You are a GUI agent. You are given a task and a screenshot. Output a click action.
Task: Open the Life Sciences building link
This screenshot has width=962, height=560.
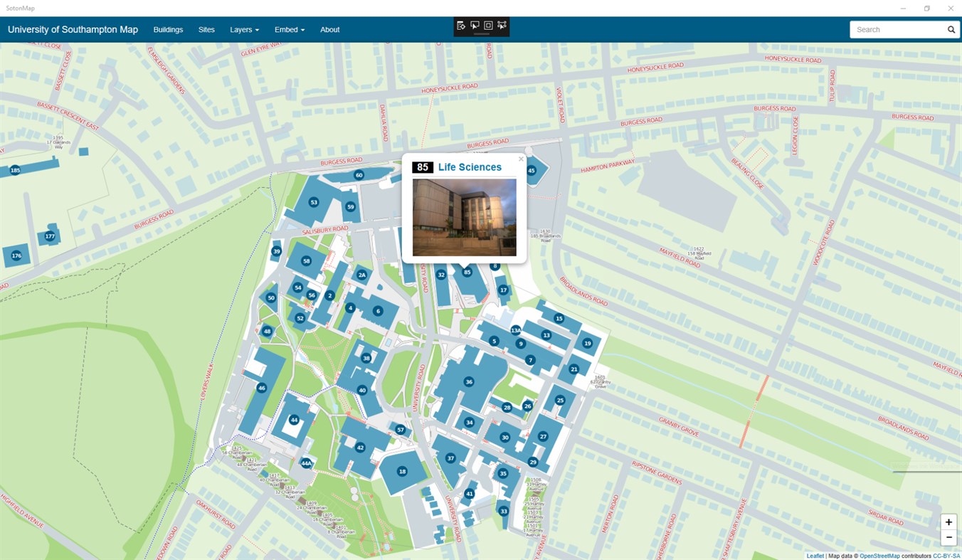tap(470, 167)
